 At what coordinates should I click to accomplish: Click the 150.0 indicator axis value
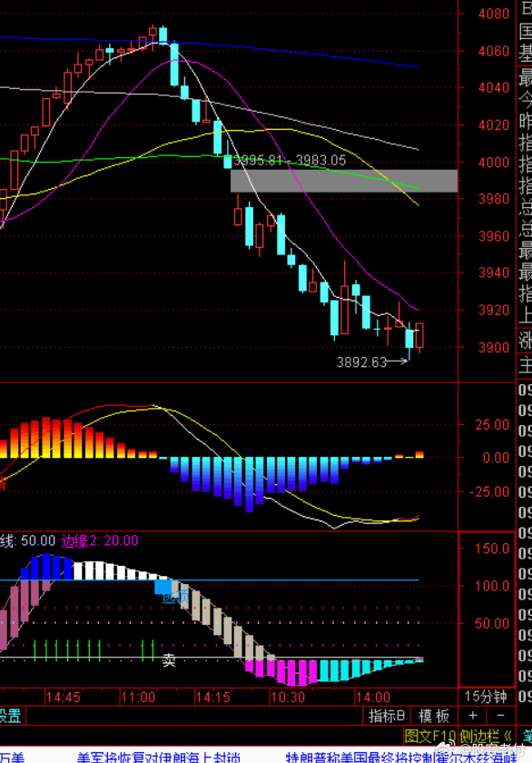492,549
